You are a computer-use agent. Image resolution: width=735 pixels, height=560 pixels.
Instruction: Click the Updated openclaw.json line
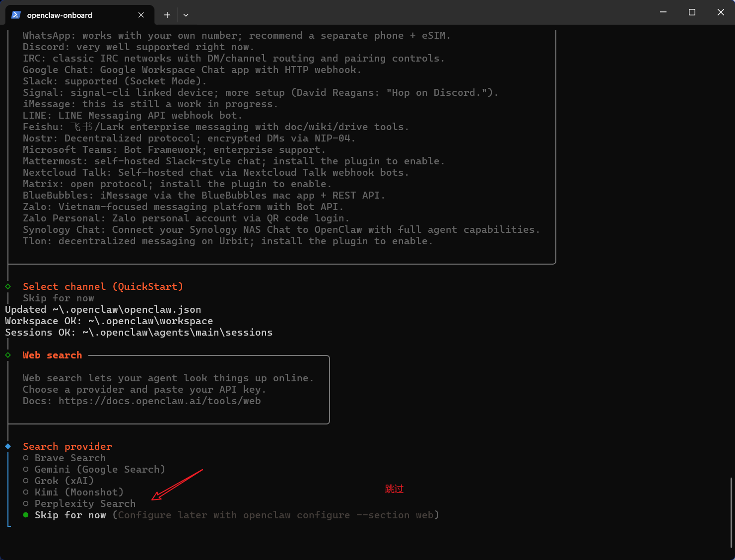click(103, 309)
